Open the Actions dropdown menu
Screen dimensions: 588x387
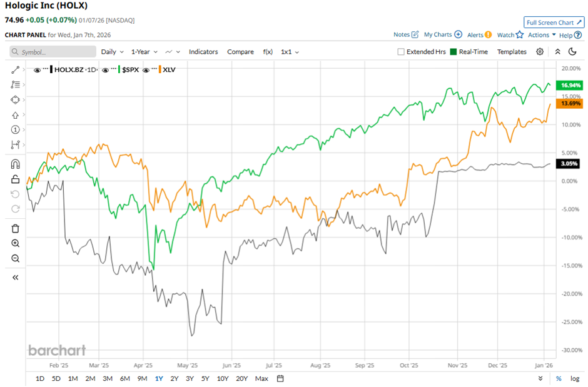(x=541, y=35)
